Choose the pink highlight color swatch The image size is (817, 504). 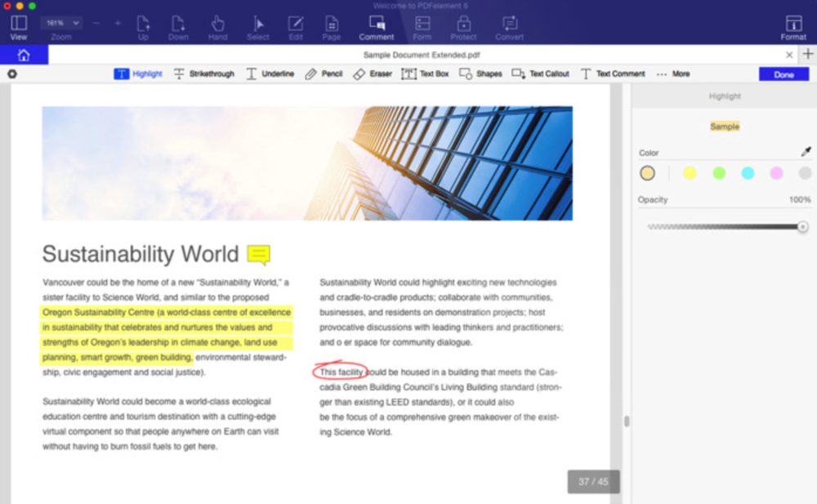click(776, 173)
